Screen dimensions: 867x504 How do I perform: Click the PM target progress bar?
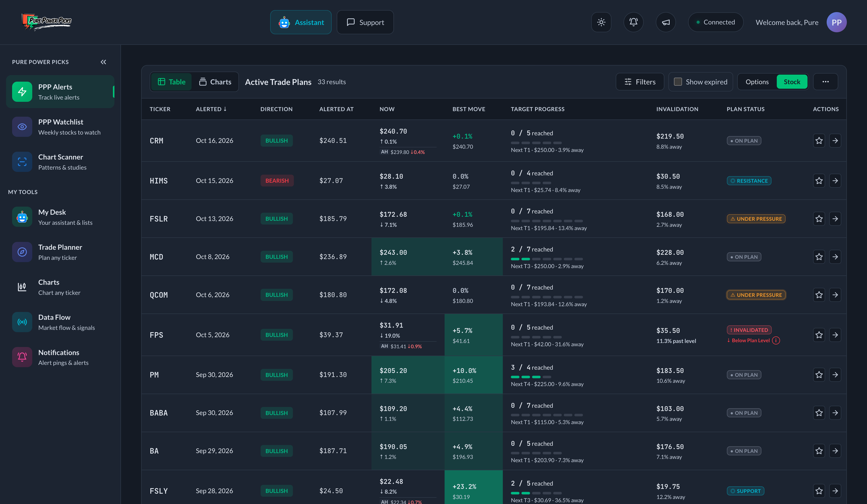[531, 377]
